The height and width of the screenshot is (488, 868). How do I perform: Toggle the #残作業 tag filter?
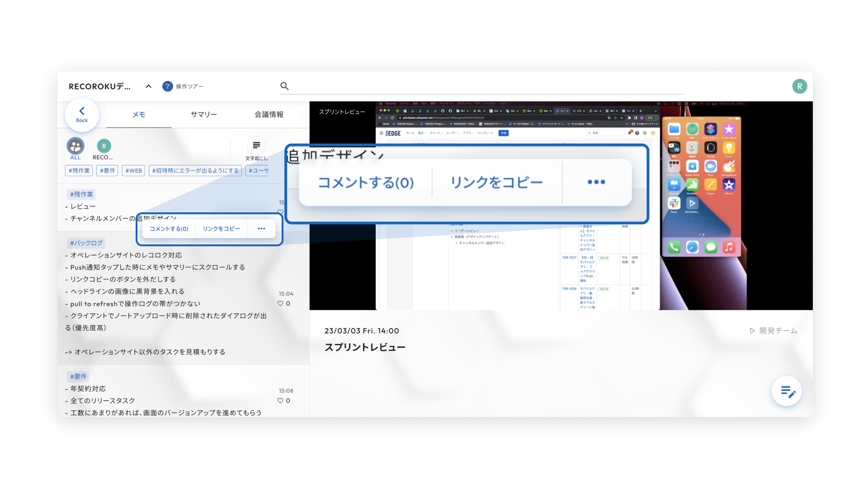point(79,171)
